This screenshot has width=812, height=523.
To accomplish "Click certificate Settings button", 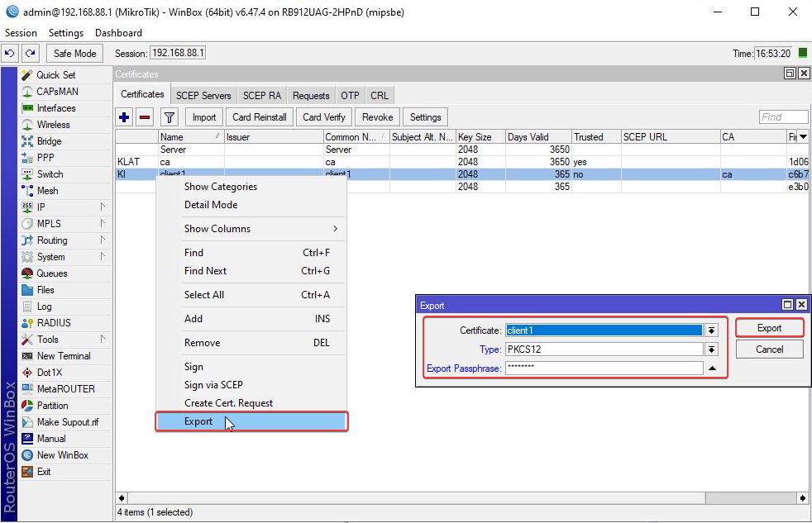I will coord(426,117).
